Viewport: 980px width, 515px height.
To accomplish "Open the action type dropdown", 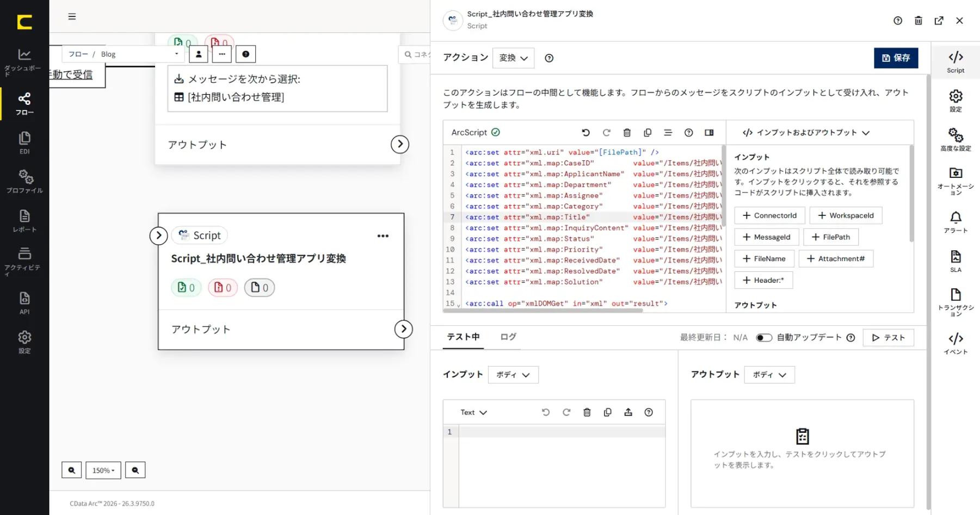I will click(513, 58).
